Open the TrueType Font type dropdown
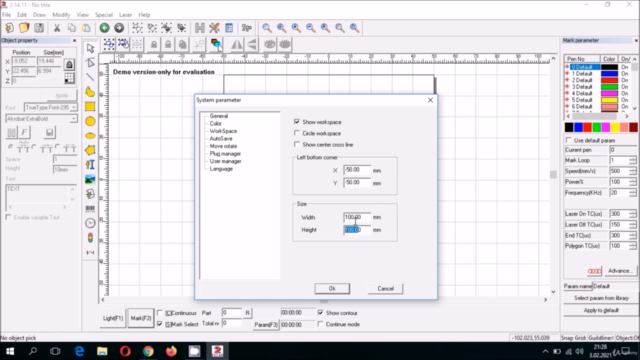Image resolution: width=640 pixels, height=360 pixels. click(73, 107)
